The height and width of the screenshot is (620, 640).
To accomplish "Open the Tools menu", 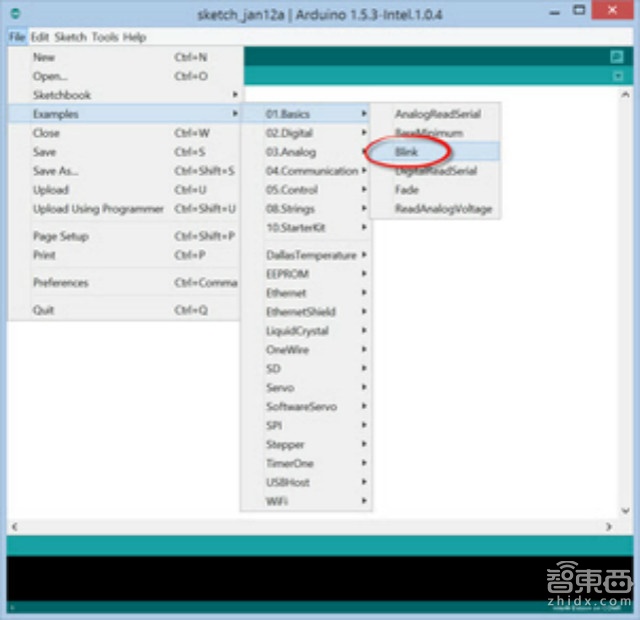I will [x=104, y=37].
